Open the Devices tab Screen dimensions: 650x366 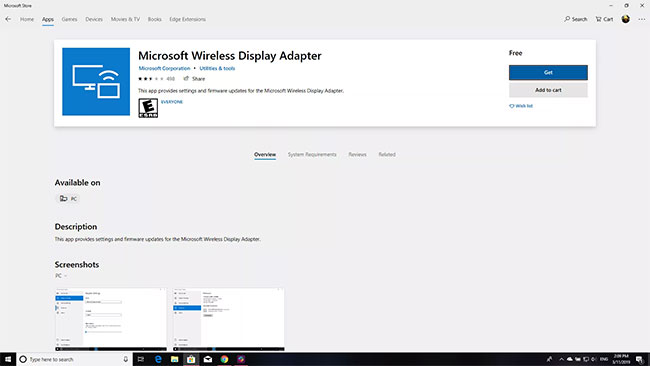(x=94, y=19)
